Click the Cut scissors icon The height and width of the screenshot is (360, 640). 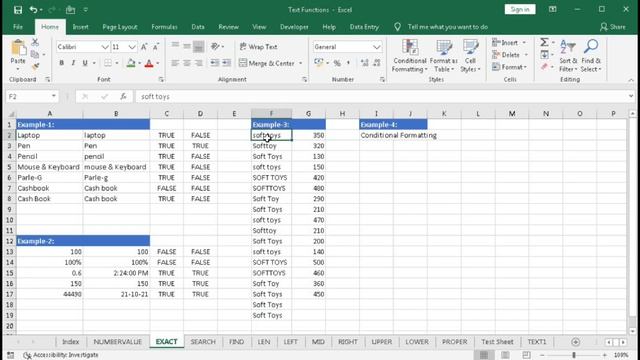click(x=35, y=42)
